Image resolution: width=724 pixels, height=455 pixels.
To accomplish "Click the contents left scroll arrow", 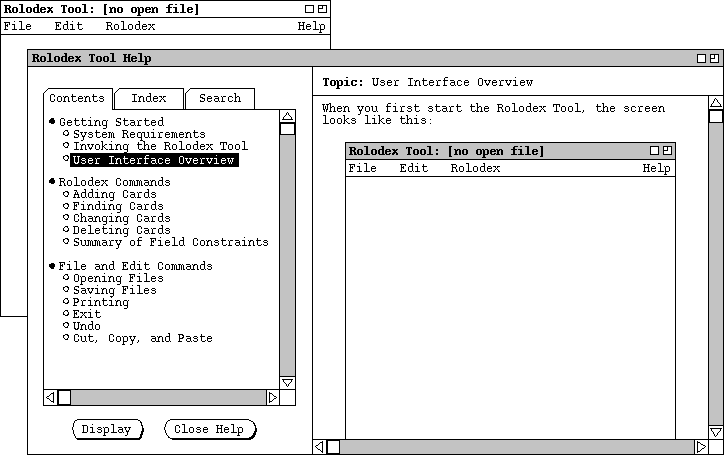I will pyautogui.click(x=50, y=398).
